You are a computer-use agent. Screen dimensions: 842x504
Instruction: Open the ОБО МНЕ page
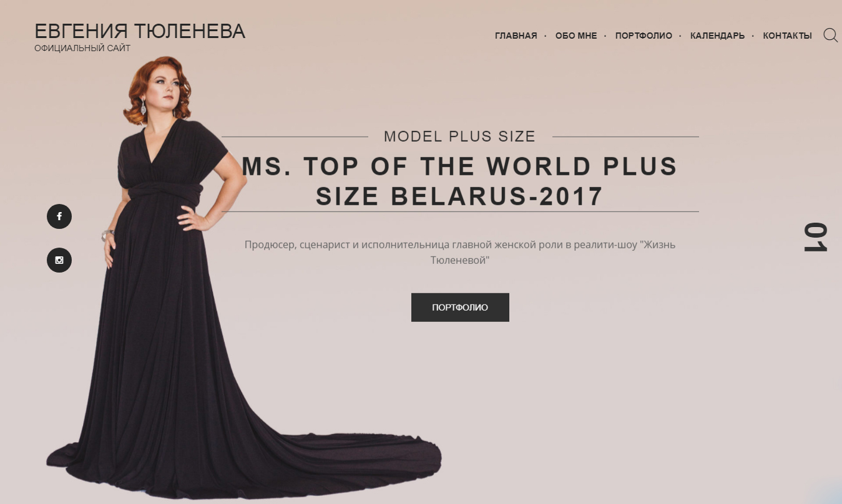576,36
